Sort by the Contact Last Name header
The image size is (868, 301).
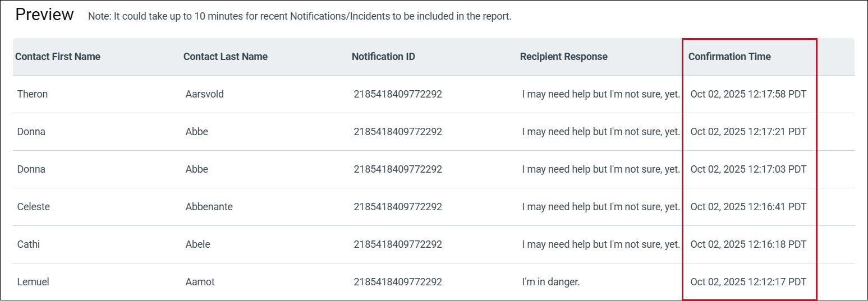226,57
